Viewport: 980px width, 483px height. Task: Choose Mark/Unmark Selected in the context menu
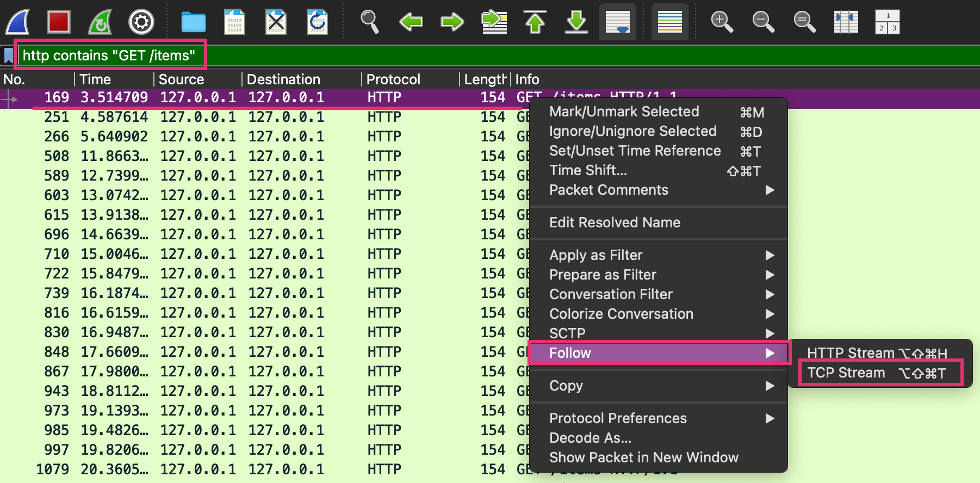[658, 112]
